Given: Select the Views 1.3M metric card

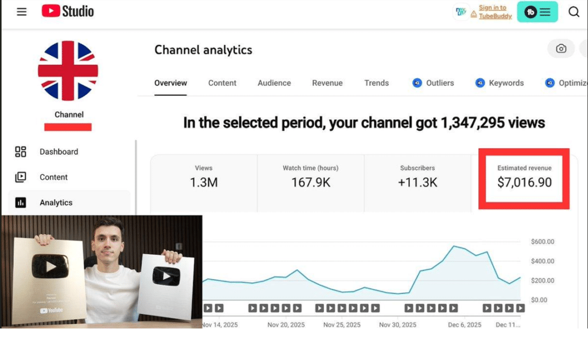Looking at the screenshot, I should [x=204, y=183].
